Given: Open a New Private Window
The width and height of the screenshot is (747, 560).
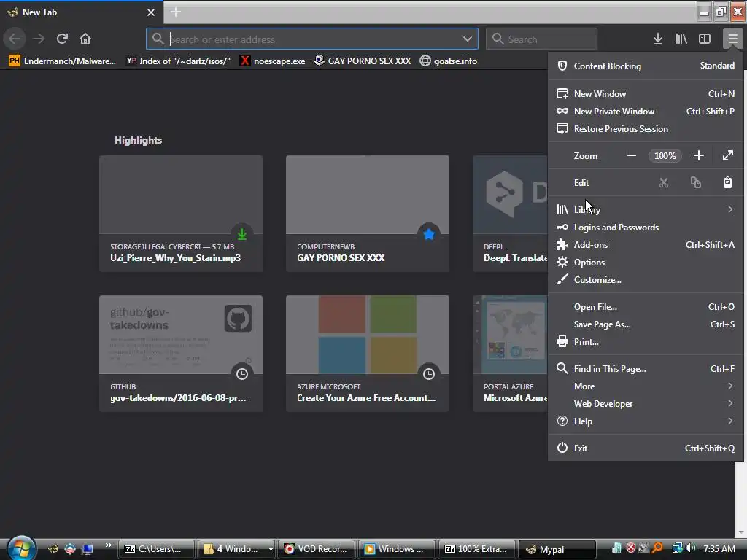Looking at the screenshot, I should 646,112.
